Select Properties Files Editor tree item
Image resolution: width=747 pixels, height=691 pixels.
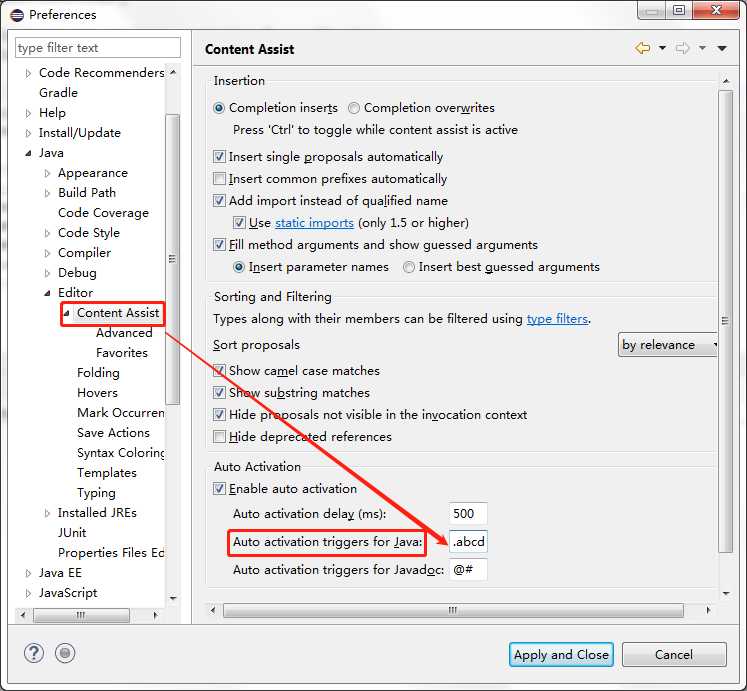tap(111, 553)
